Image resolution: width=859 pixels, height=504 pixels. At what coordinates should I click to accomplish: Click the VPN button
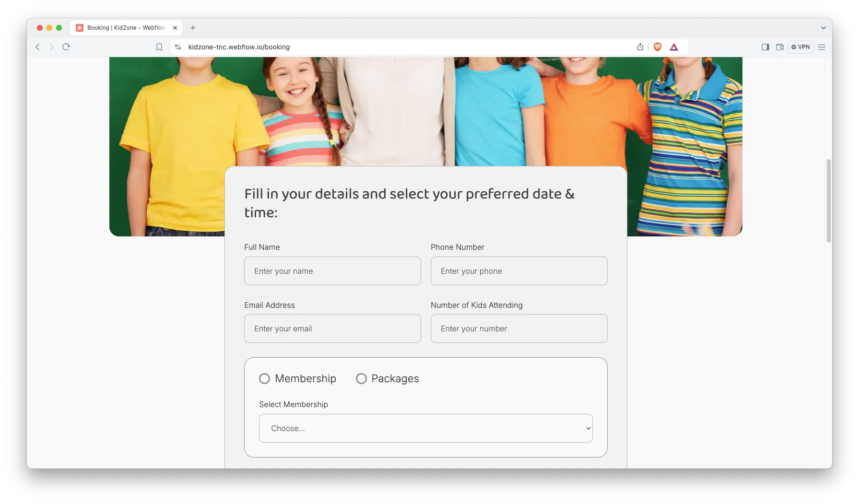point(800,47)
